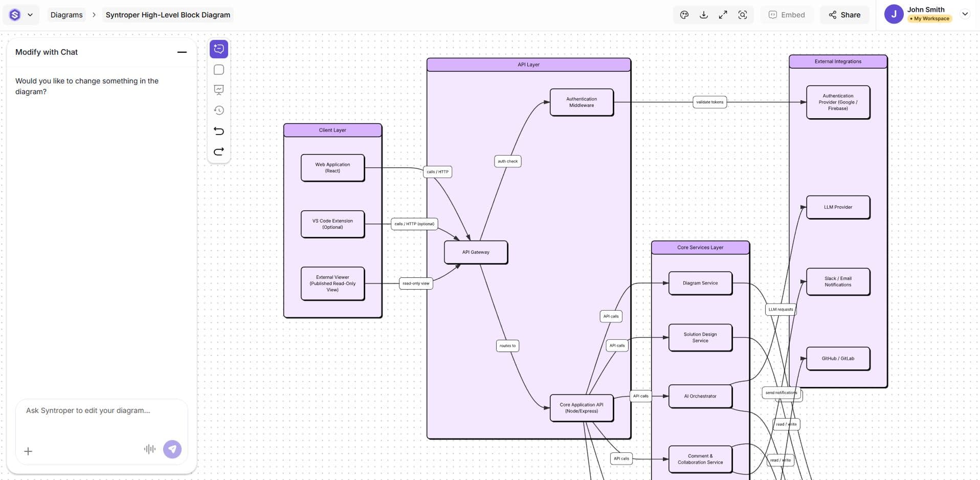This screenshot has width=980, height=480.
Task: Click the Share button
Action: (x=844, y=15)
